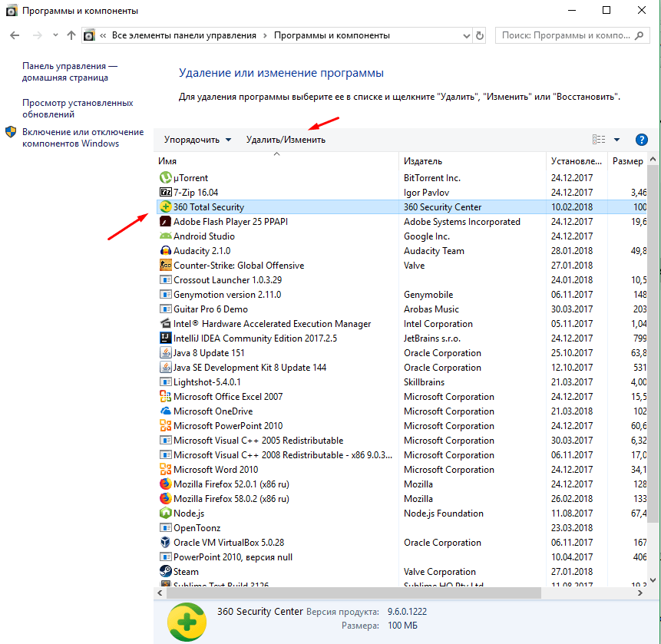Click publisher 360 Security Center cell
Screen dimensions: 661x644
[x=443, y=207]
